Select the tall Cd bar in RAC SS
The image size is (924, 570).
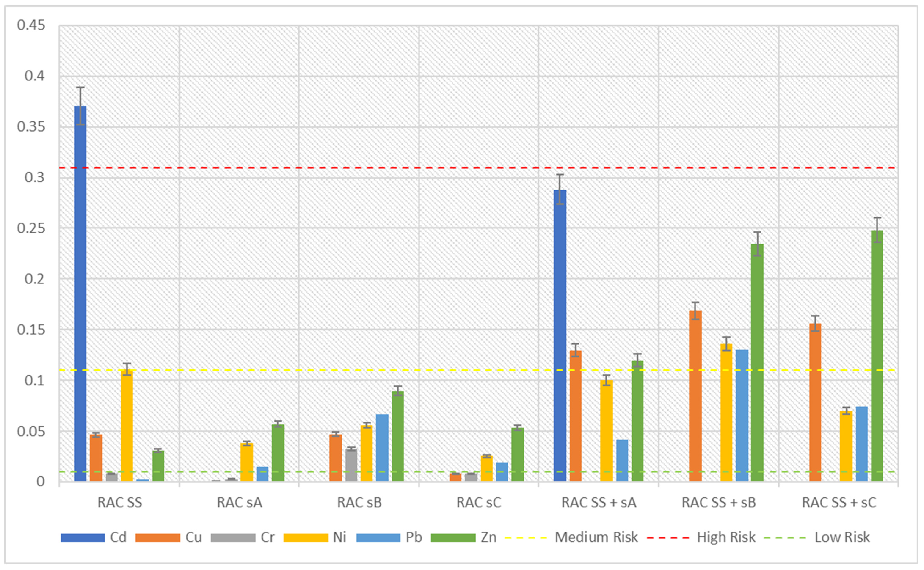point(80,294)
